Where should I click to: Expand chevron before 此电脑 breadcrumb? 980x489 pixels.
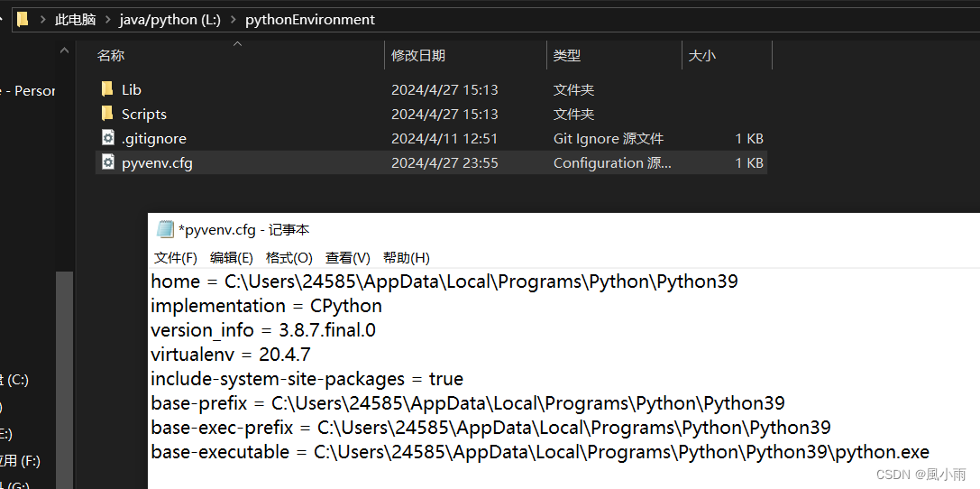(x=42, y=20)
